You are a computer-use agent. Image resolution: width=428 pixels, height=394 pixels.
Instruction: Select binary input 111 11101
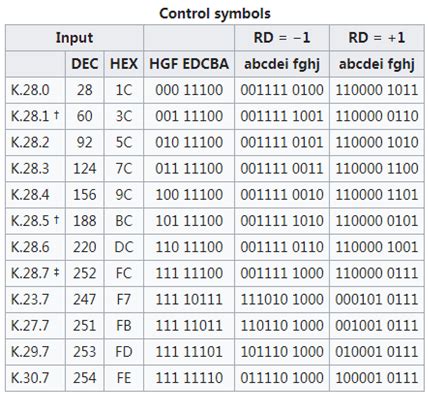coord(189,352)
